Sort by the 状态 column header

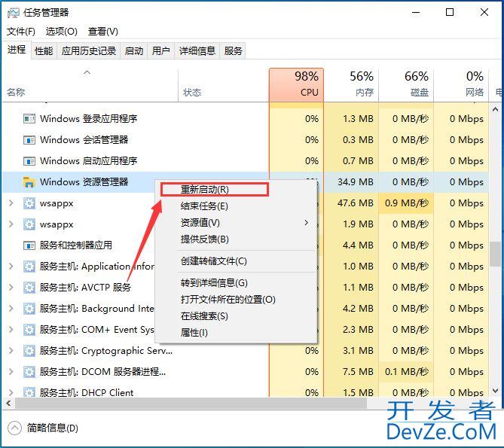point(224,85)
